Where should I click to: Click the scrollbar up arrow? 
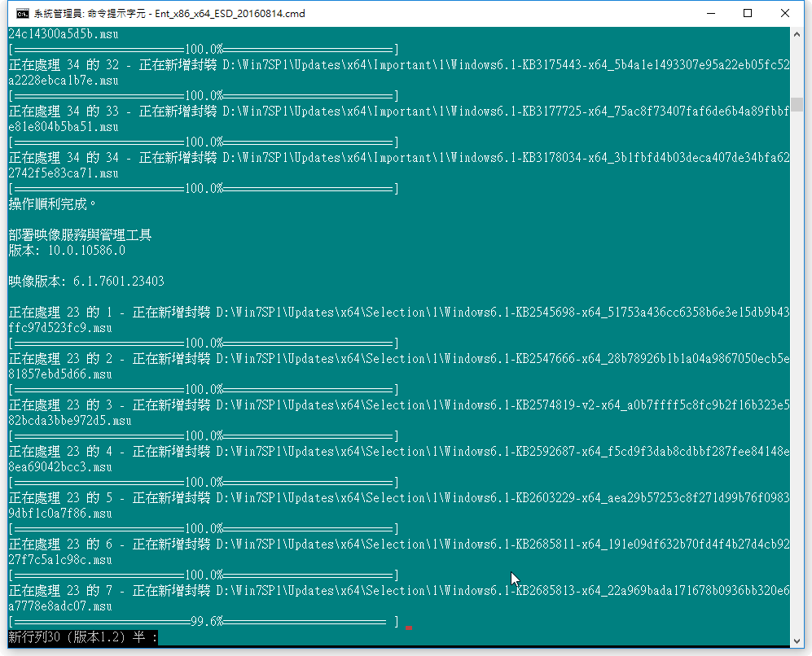[x=797, y=35]
